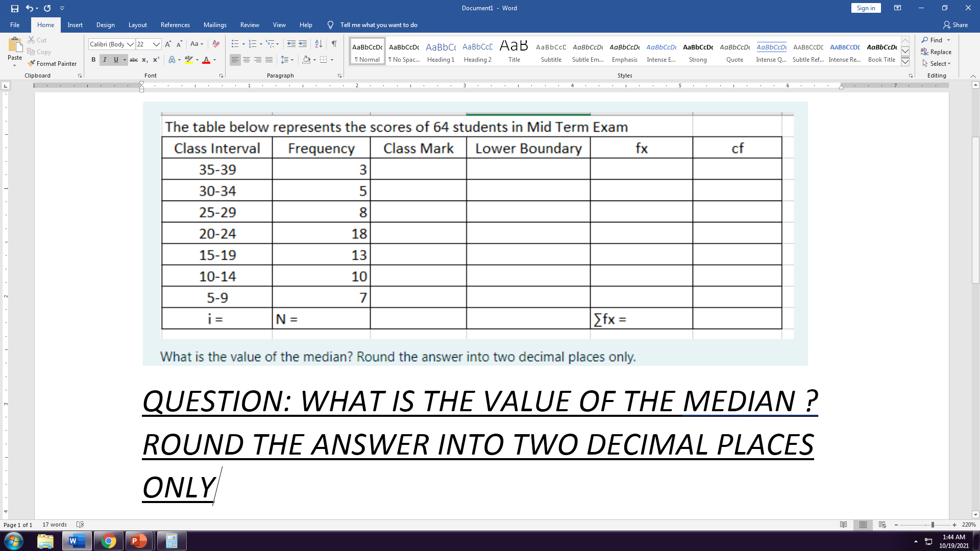The image size is (980, 551).
Task: Adjust the zoom slider in status bar
Action: [x=932, y=524]
